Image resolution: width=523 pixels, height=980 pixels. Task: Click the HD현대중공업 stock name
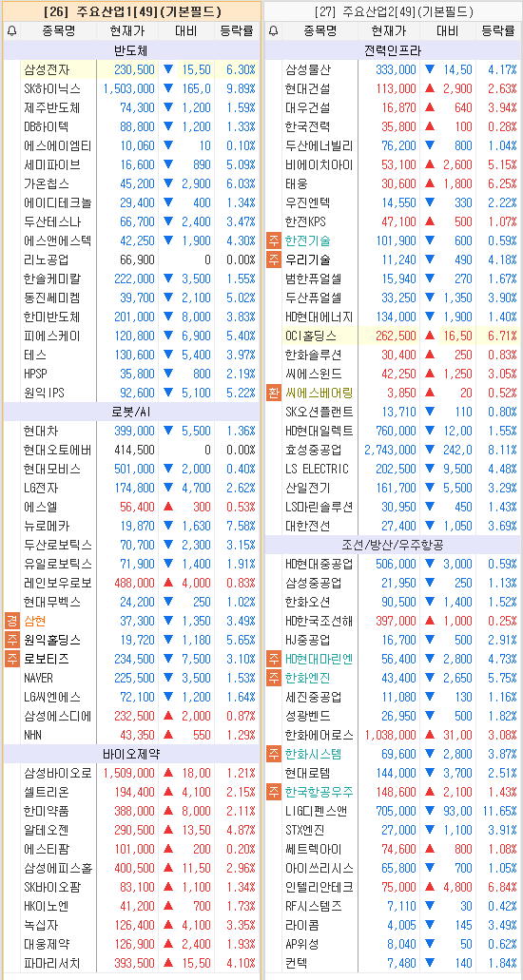320,564
